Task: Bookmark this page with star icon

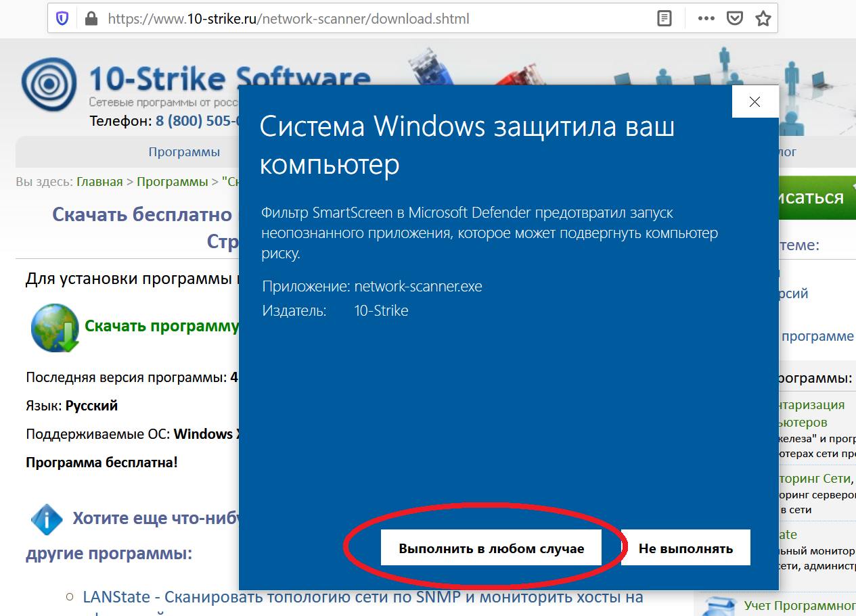Action: click(x=763, y=19)
